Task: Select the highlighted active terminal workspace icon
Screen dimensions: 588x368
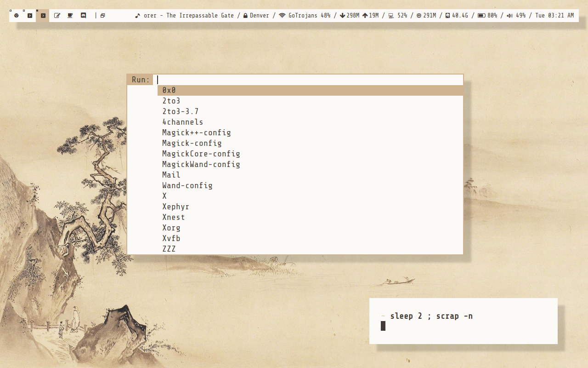Action: click(43, 16)
